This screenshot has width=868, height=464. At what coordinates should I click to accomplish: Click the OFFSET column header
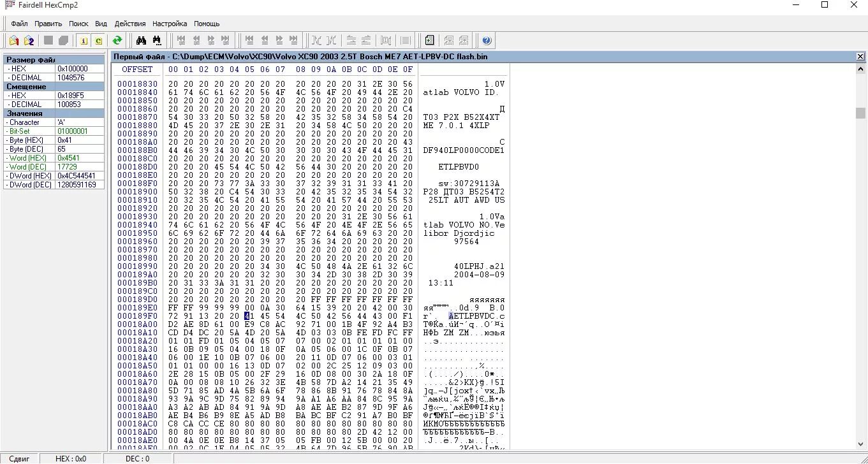(137, 69)
